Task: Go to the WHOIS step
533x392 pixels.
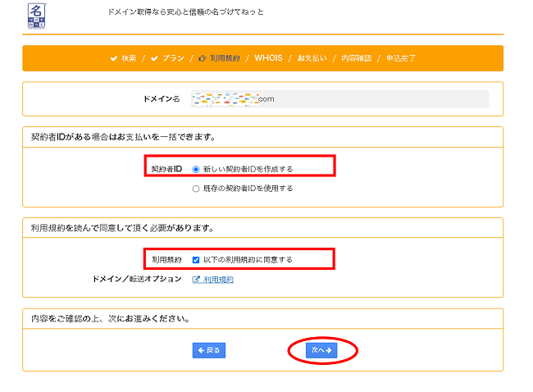Action: click(x=268, y=58)
